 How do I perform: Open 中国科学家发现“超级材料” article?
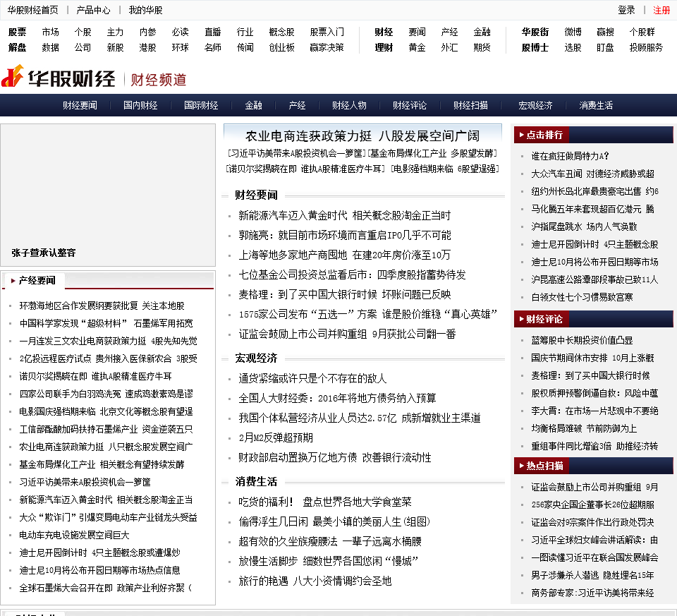[x=106, y=324]
